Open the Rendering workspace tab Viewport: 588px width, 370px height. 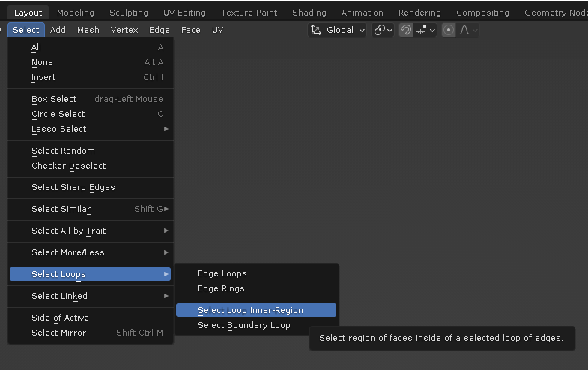point(419,13)
